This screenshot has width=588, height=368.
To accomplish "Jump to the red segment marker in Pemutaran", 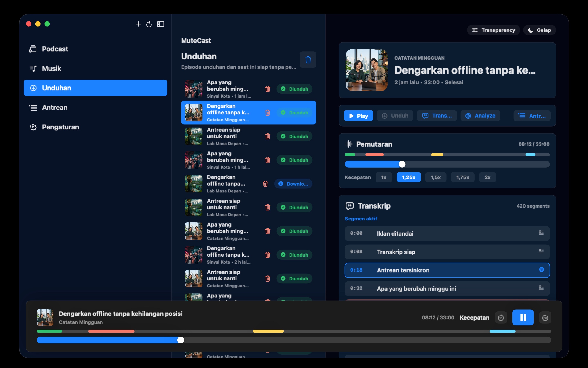I will coord(374,155).
